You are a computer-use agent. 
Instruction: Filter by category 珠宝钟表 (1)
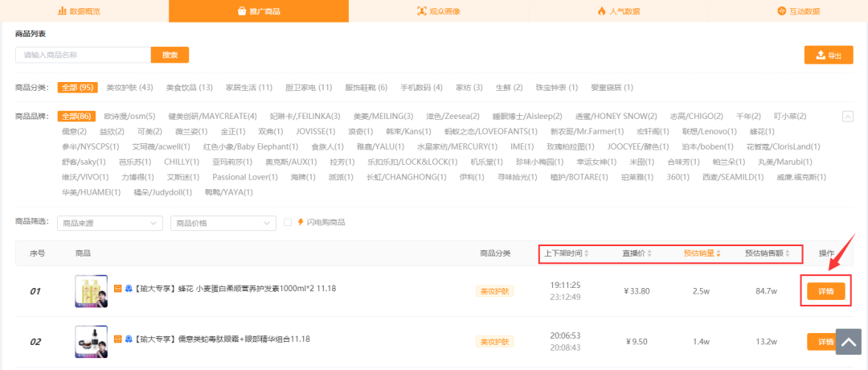click(x=557, y=88)
